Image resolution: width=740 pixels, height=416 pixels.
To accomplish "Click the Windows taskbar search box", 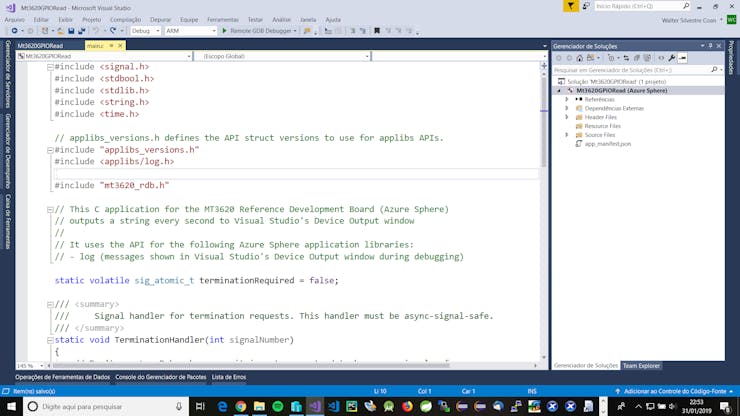I will point(106,407).
